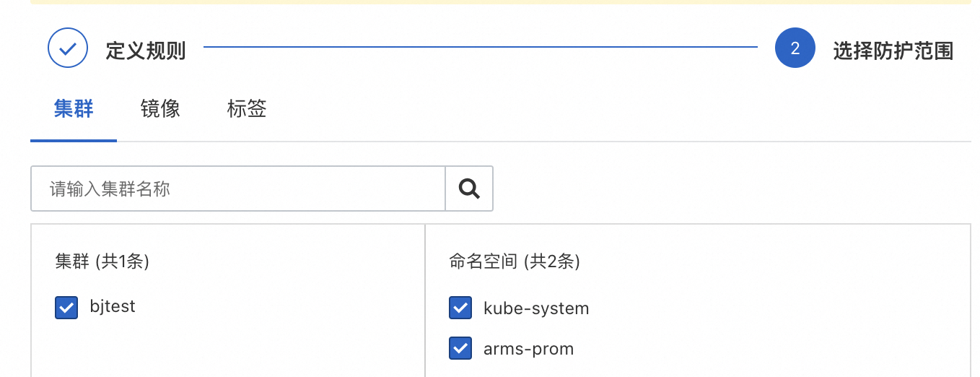The height and width of the screenshot is (377, 980).
Task: Click the magnifying glass search button
Action: tap(469, 188)
